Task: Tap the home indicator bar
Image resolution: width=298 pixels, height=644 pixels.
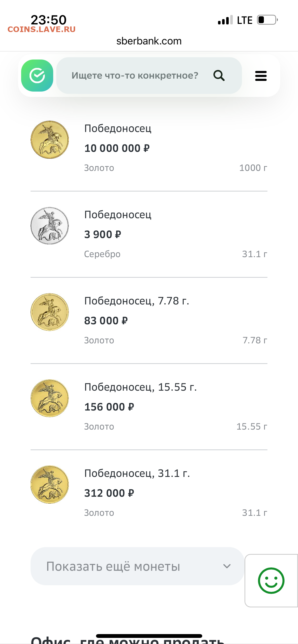Action: [149, 636]
